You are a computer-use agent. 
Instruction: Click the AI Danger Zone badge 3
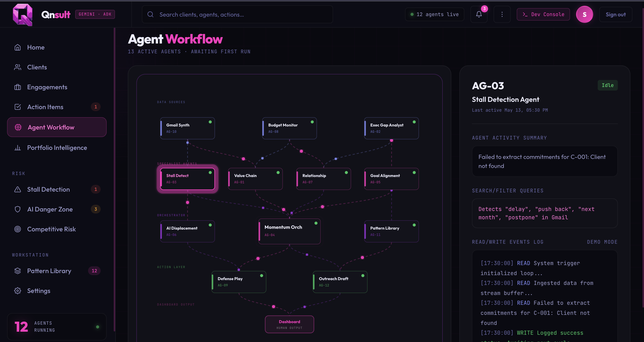(96, 209)
